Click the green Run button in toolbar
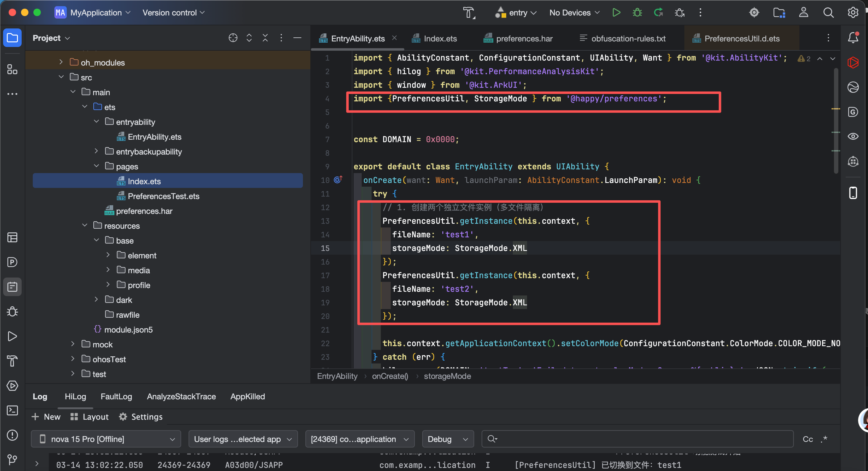Viewport: 868px width, 471px height. 616,13
